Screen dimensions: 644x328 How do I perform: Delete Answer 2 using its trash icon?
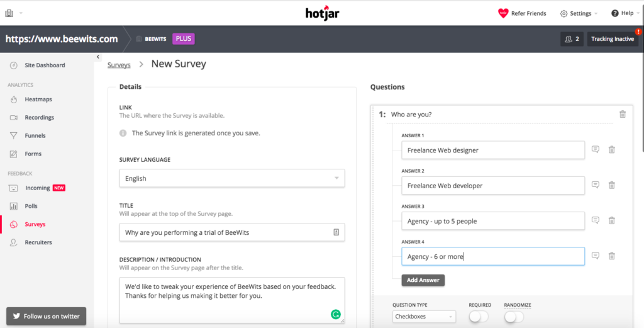click(611, 185)
